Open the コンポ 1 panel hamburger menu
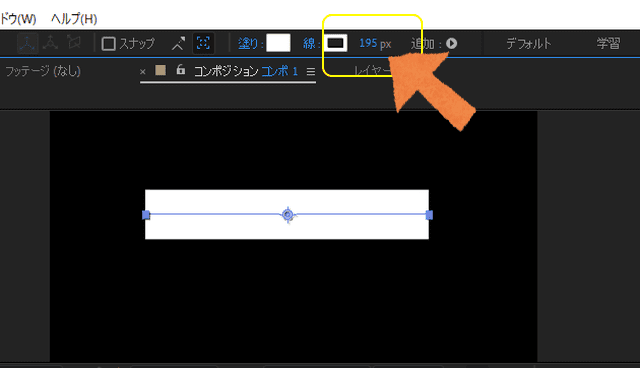640x368 pixels. [311, 72]
